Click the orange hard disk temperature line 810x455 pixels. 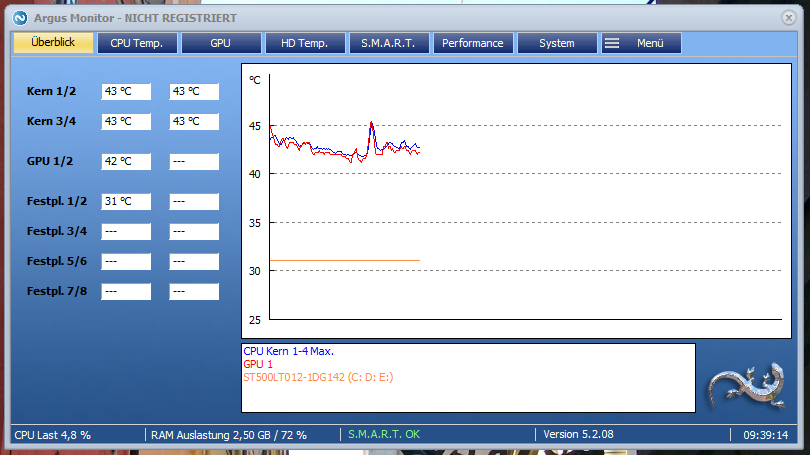coord(345,260)
